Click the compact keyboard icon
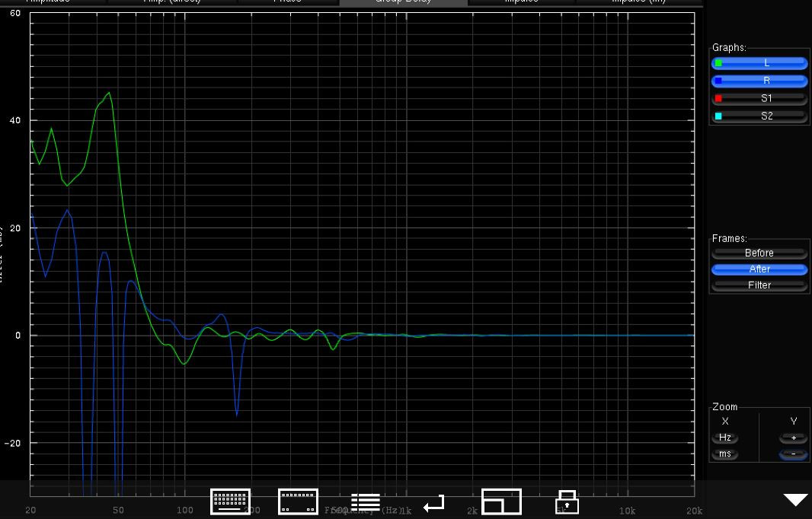 click(298, 502)
